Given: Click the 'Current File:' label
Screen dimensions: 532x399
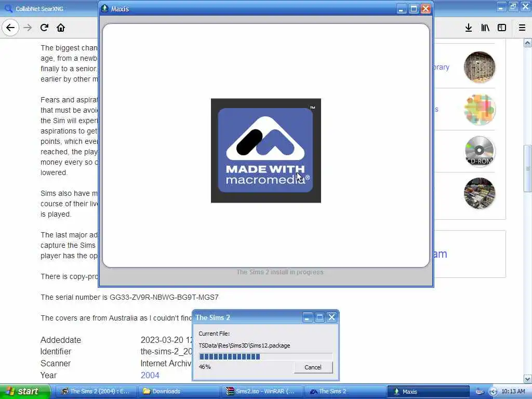Looking at the screenshot, I should click(214, 334).
